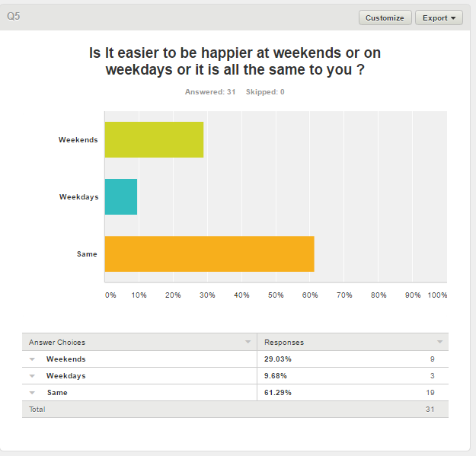The width and height of the screenshot is (476, 456).
Task: Click the Answer Choices column sort arrow
Action: (x=248, y=343)
